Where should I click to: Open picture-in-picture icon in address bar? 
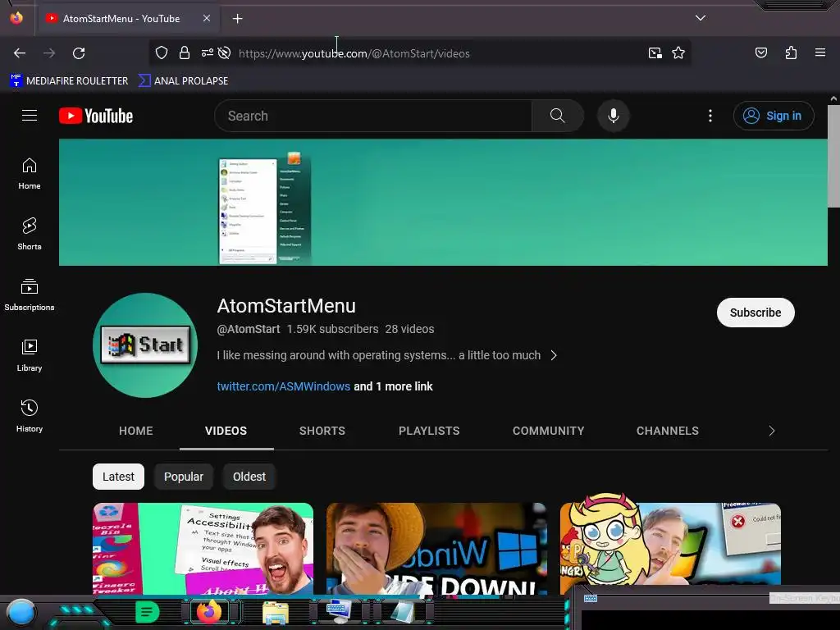(655, 53)
